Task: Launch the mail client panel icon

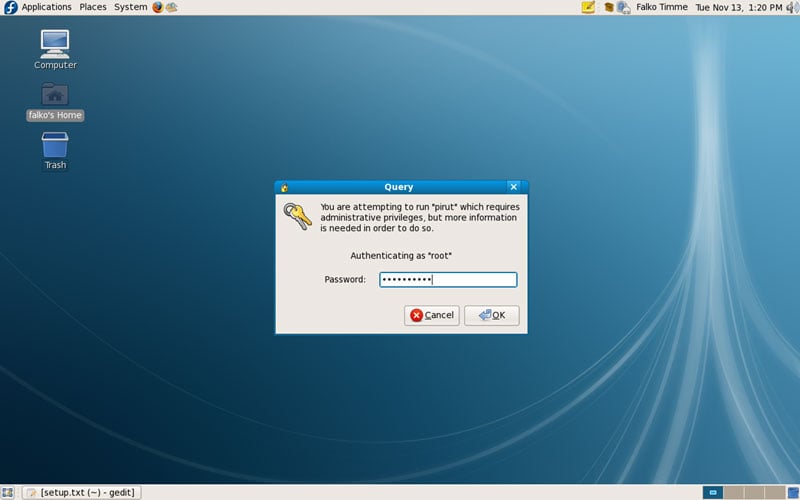Action: pyautogui.click(x=172, y=7)
